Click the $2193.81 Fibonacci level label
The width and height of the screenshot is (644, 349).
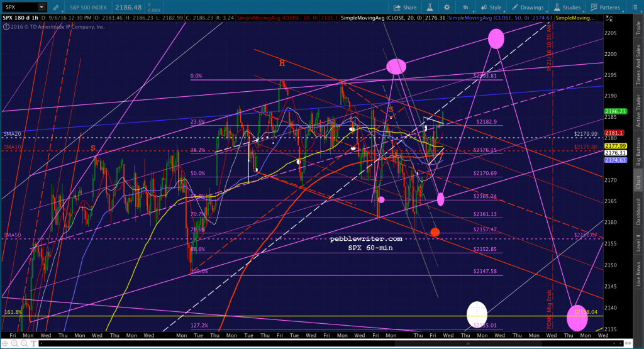485,76
